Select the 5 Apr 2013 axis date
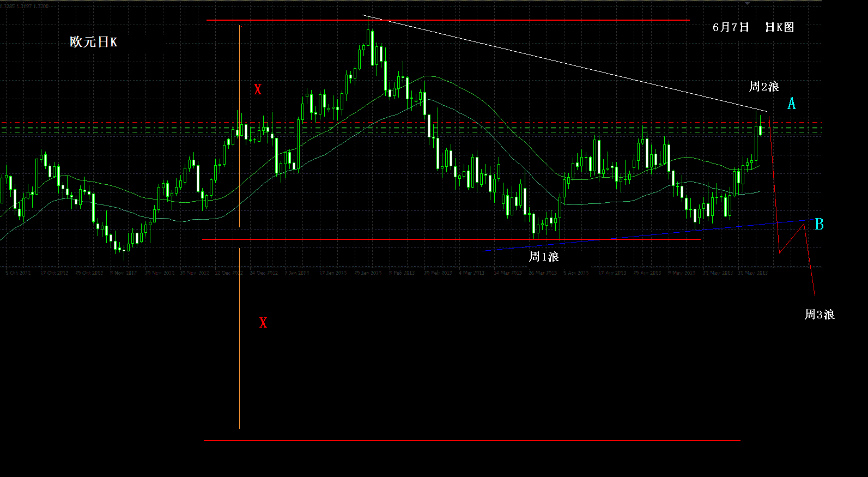The width and height of the screenshot is (868, 477). [576, 273]
